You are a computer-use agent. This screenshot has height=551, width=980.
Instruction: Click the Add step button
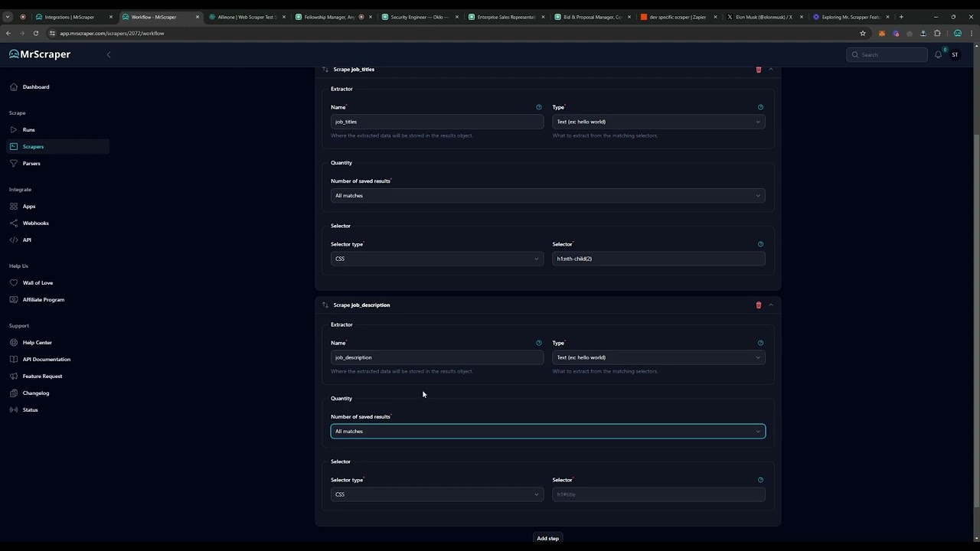(x=548, y=539)
